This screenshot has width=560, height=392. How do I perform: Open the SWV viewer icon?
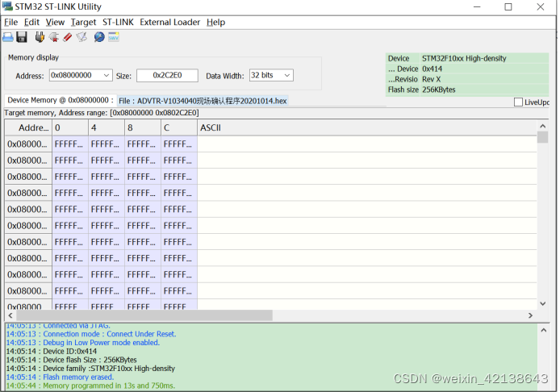pyautogui.click(x=114, y=37)
